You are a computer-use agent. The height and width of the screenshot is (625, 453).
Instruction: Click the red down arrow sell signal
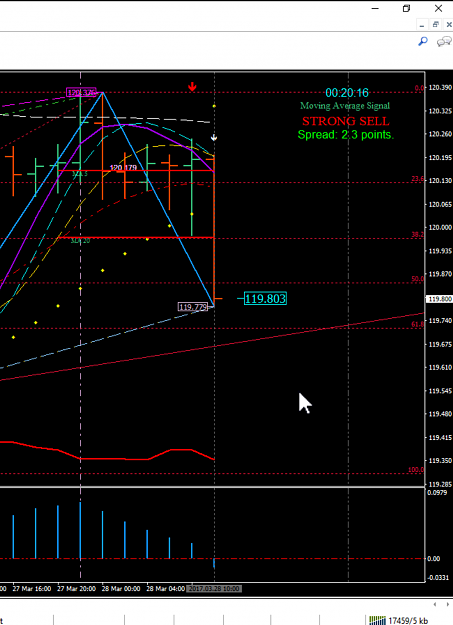click(x=192, y=86)
